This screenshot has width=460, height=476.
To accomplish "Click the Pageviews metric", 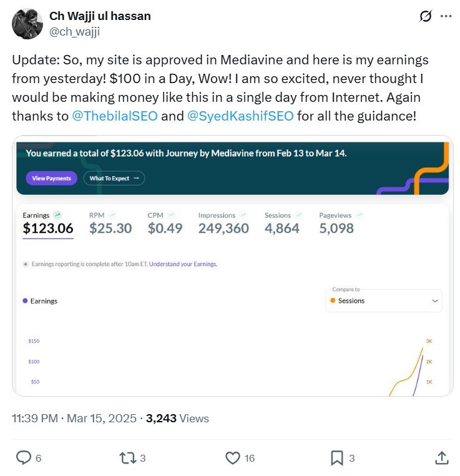I will (x=337, y=222).
